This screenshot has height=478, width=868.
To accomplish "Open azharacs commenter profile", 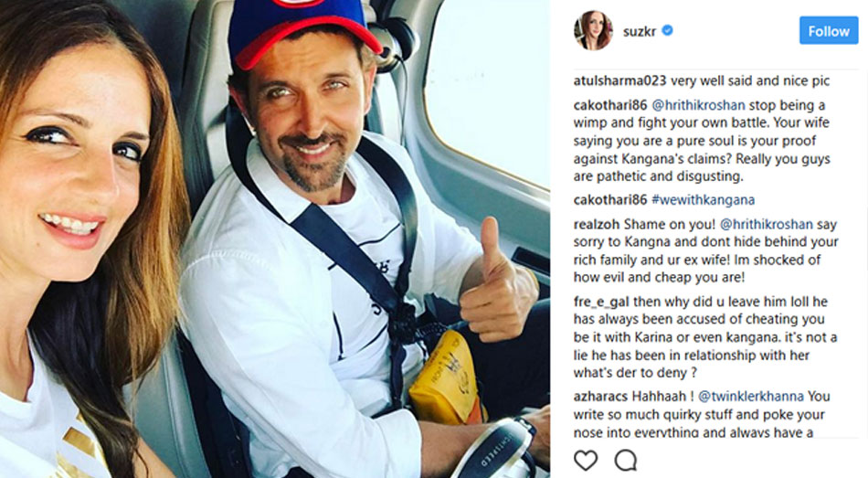I will click(x=600, y=397).
